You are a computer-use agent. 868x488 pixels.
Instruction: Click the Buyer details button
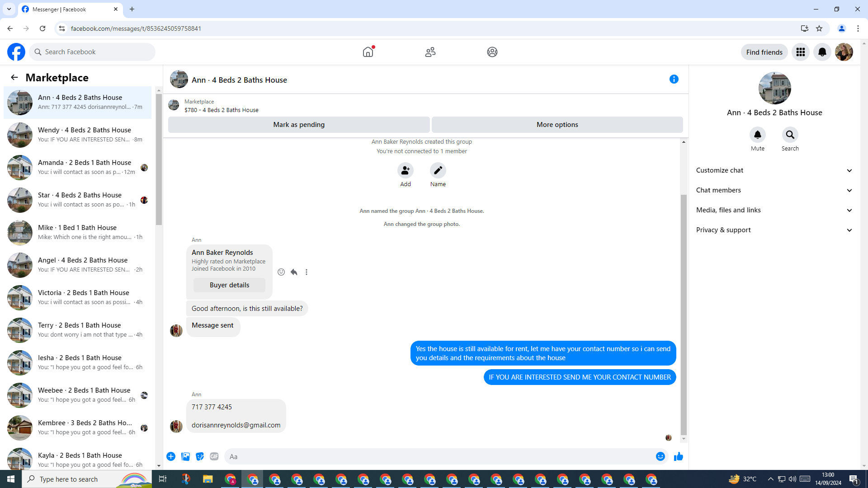(229, 285)
